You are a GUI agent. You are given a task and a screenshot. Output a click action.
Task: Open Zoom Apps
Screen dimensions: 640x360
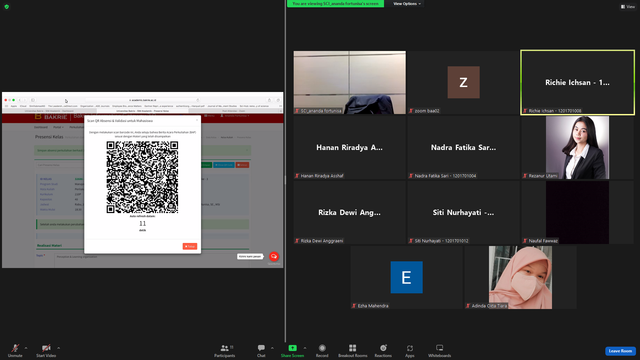[x=410, y=351]
